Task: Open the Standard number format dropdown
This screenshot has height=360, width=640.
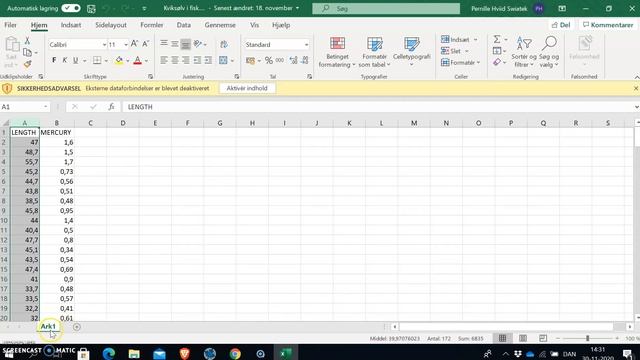Action: tap(306, 44)
